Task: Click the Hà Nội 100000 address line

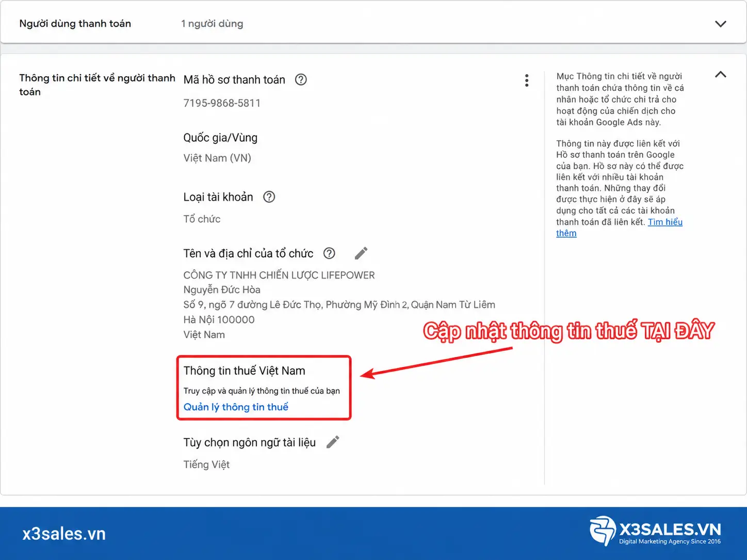Action: pyautogui.click(x=219, y=320)
